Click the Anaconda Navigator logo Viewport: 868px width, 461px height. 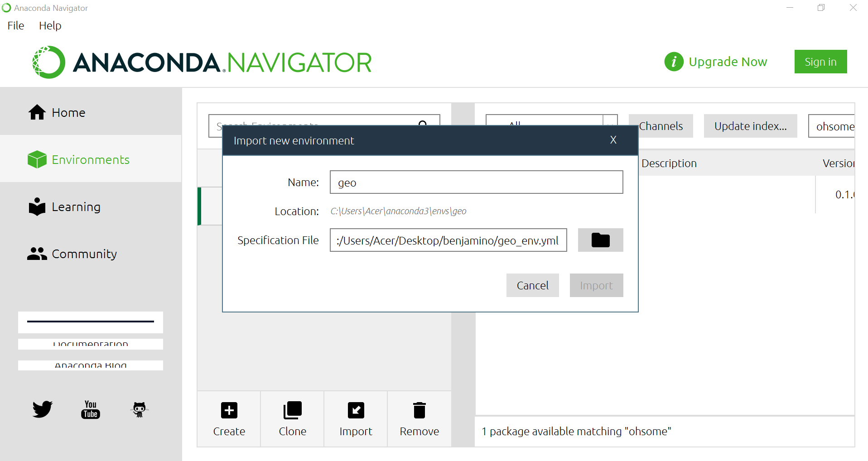tap(202, 62)
